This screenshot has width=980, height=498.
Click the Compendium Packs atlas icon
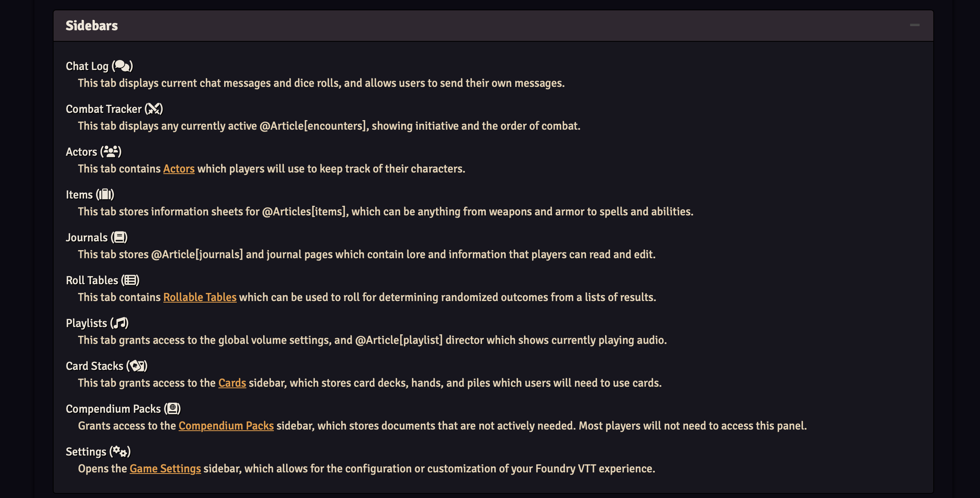pyautogui.click(x=173, y=408)
